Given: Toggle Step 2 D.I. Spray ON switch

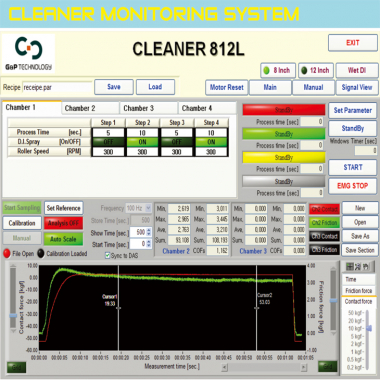Looking at the screenshot, I should point(143,142).
